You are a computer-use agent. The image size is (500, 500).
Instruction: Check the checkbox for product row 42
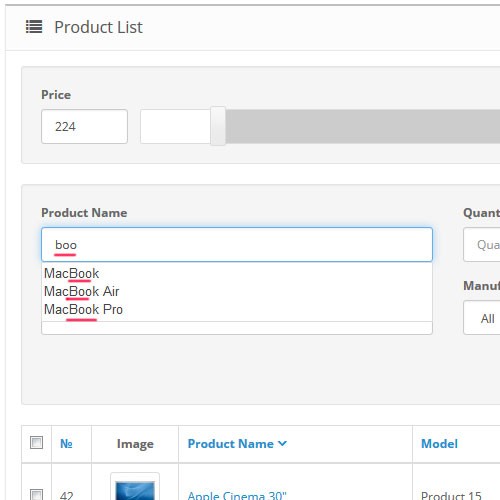pyautogui.click(x=36, y=495)
